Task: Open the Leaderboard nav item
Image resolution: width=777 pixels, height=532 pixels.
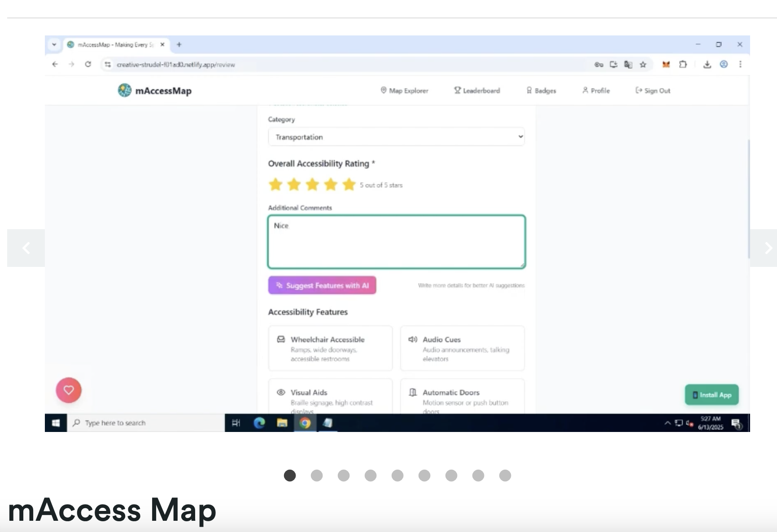Action: [x=477, y=91]
